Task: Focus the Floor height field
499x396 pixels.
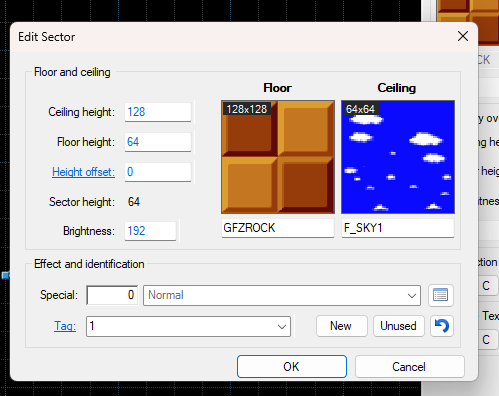Action: pyautogui.click(x=158, y=142)
